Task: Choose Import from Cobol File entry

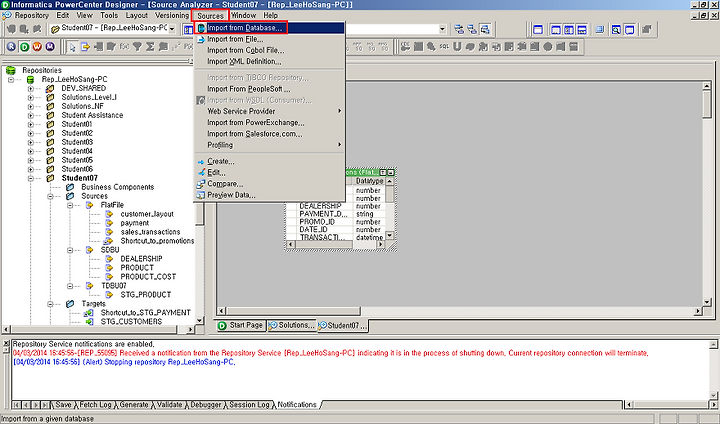Action: [270, 51]
